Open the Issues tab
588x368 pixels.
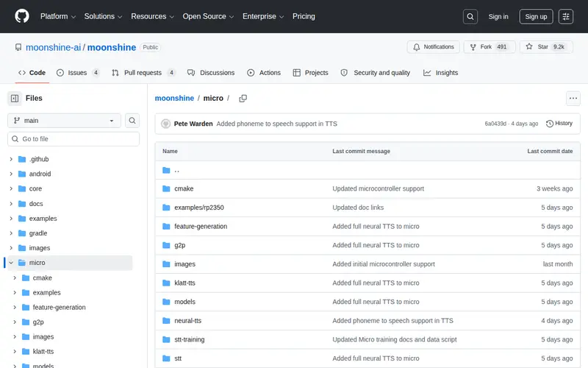(x=78, y=72)
